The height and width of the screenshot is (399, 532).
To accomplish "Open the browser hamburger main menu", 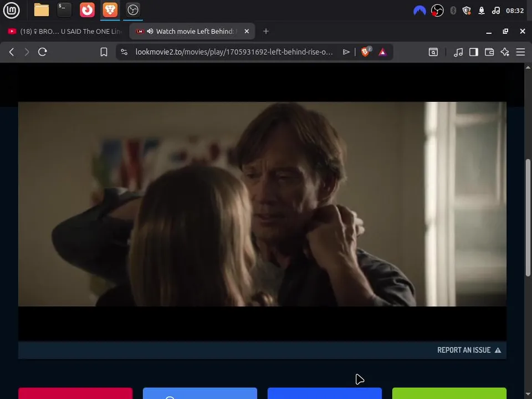I will click(x=520, y=52).
